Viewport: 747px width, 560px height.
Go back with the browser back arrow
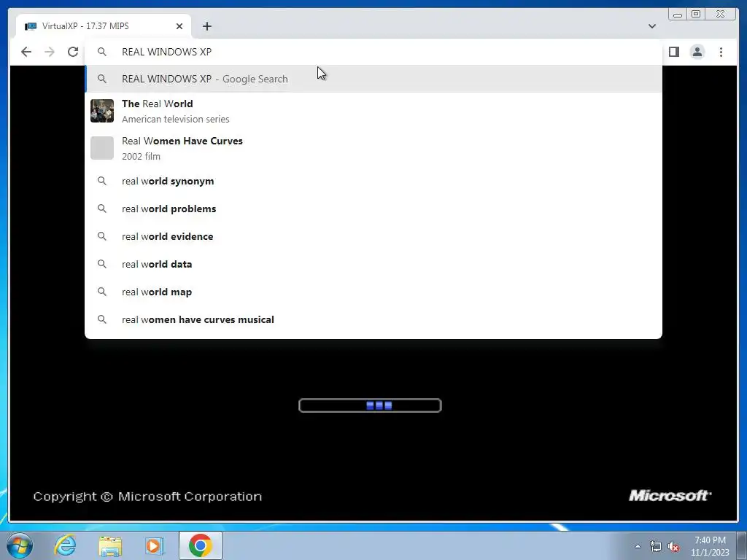point(26,52)
